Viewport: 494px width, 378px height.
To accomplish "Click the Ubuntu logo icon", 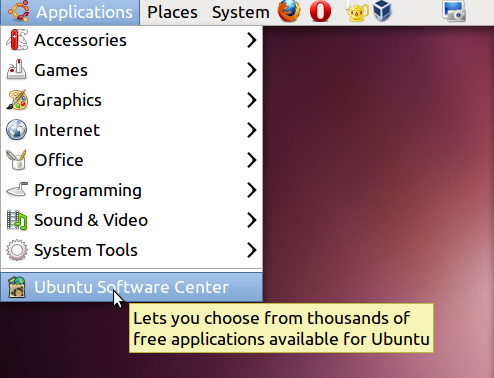I will 19,11.
